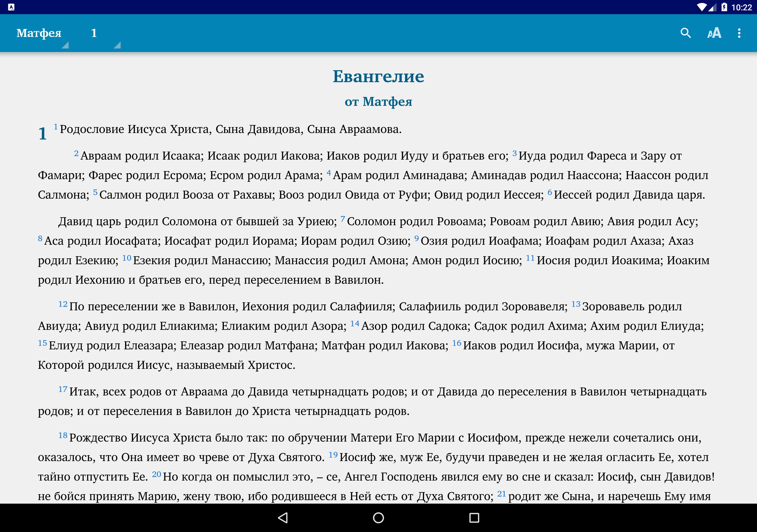Tap the keyboard notification icon in status bar
This screenshot has width=757, height=532.
(x=11, y=7)
